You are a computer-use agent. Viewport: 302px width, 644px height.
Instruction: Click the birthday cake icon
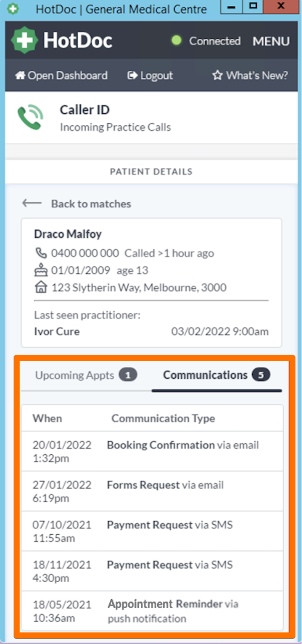tap(40, 271)
